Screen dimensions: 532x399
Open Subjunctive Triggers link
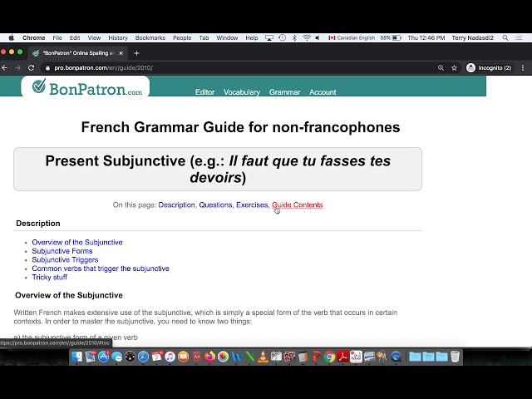point(65,260)
